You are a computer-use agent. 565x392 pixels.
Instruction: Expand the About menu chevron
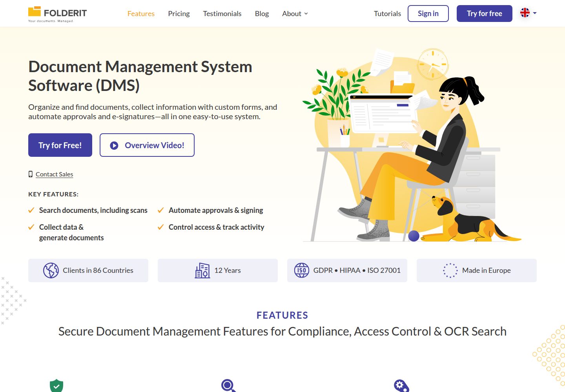tap(306, 14)
